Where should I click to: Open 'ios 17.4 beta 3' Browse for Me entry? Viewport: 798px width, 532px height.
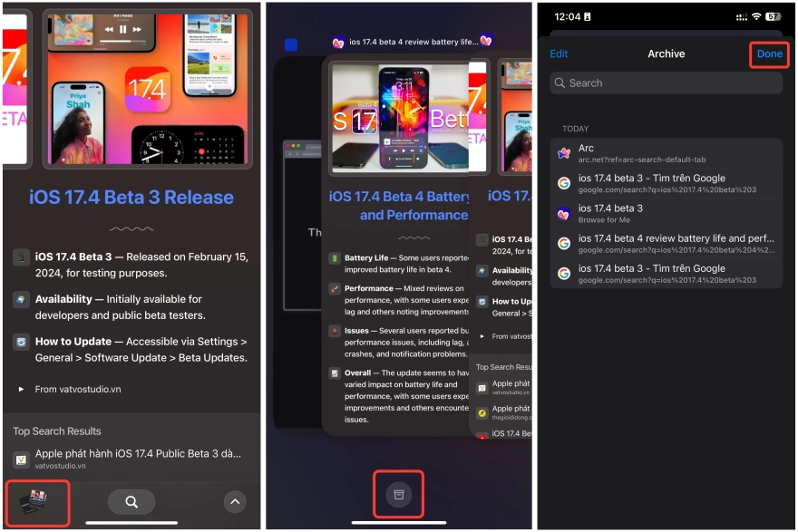tap(666, 213)
